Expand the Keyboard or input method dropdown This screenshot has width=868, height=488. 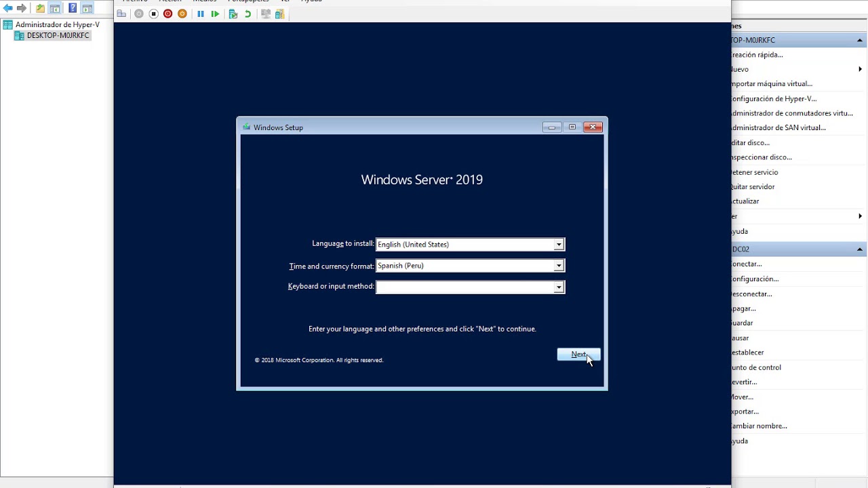(x=558, y=287)
